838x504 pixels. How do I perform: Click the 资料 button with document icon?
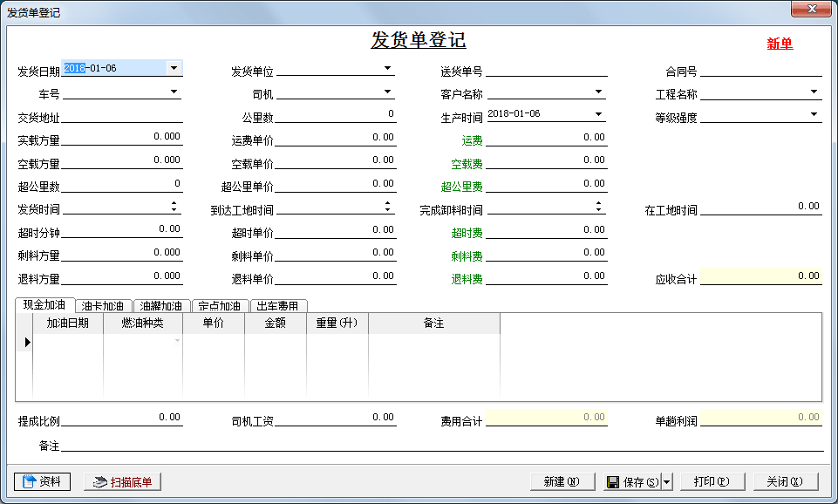pyautogui.click(x=42, y=481)
